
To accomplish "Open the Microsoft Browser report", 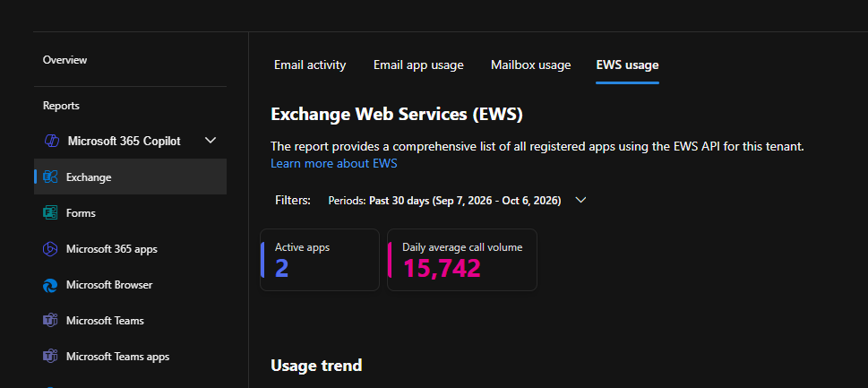I will coord(109,285).
